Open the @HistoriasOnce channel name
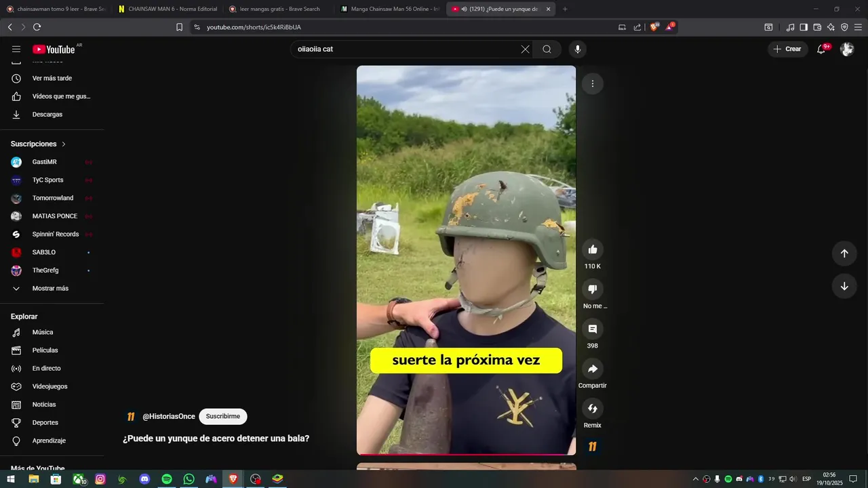868x488 pixels. [169, 416]
